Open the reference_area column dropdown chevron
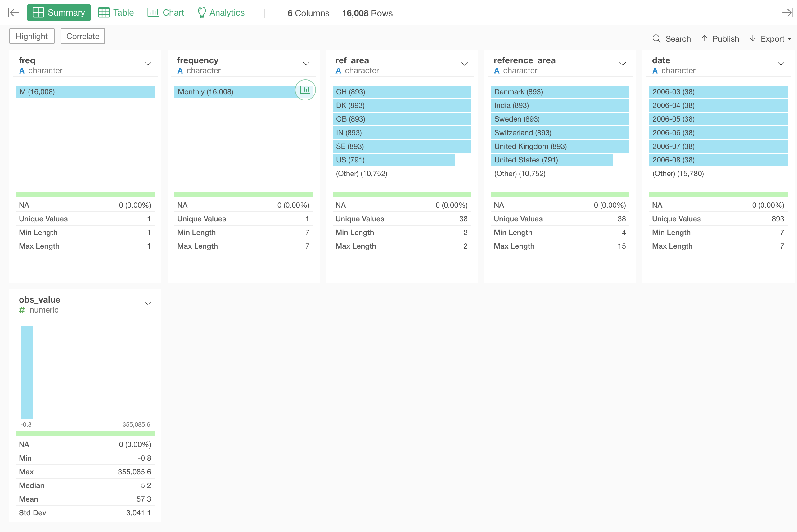 point(623,64)
